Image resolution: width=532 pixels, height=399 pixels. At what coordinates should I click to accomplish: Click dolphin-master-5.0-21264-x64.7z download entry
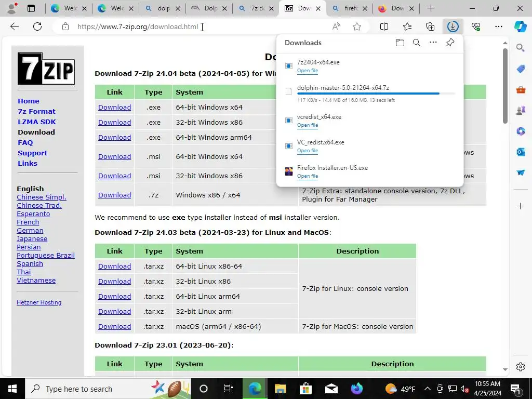tap(370, 94)
